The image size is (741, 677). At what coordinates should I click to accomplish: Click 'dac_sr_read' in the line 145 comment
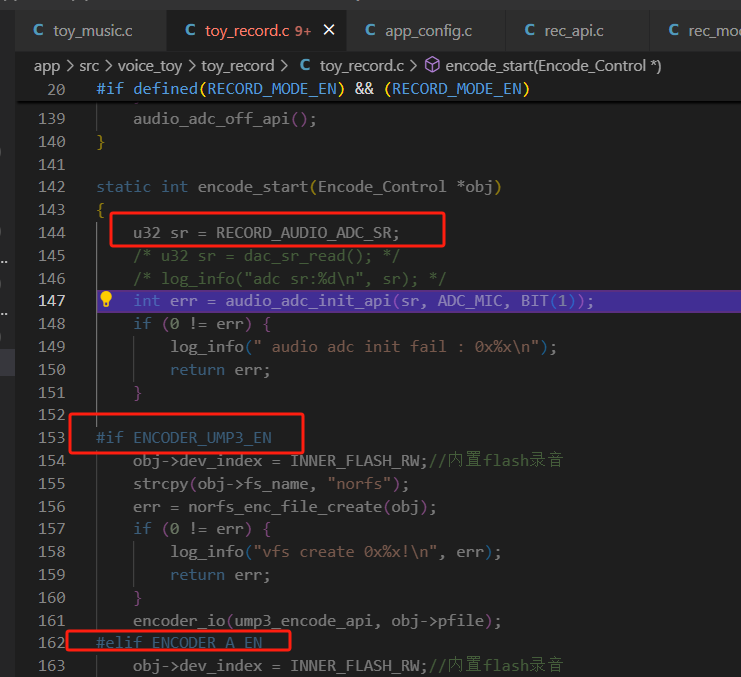point(295,256)
